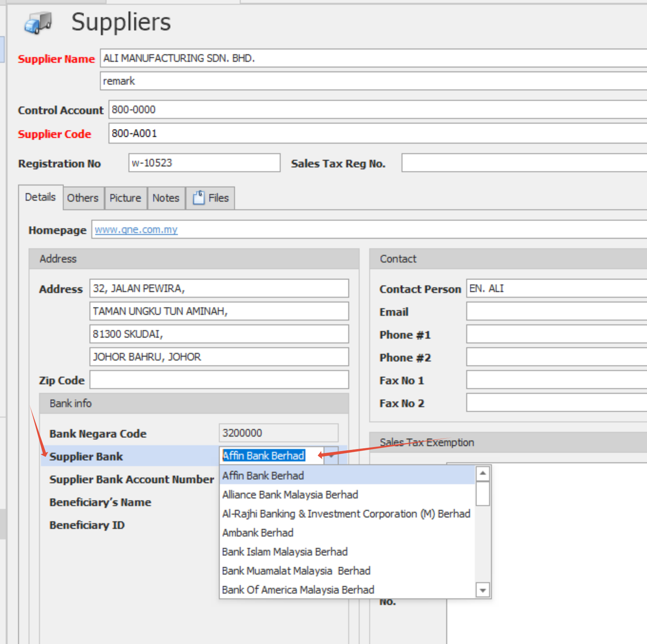The image size is (647, 644).
Task: Select Al-Rajhi Banking & Investment Corporation
Action: (x=347, y=514)
